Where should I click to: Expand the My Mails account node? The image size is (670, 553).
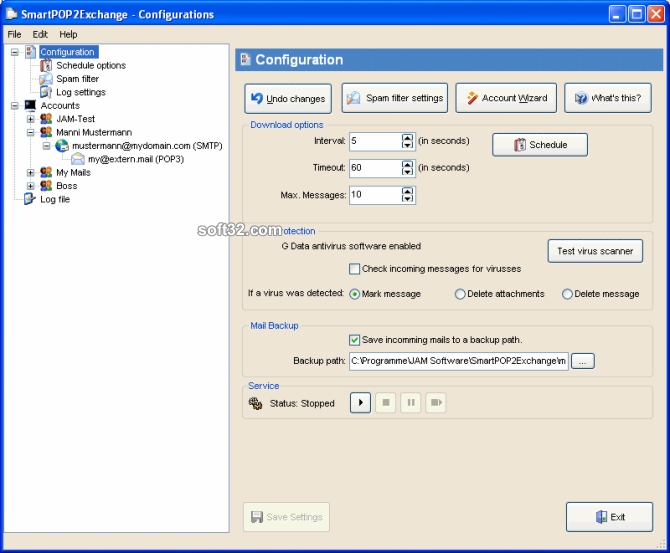pyautogui.click(x=30, y=173)
